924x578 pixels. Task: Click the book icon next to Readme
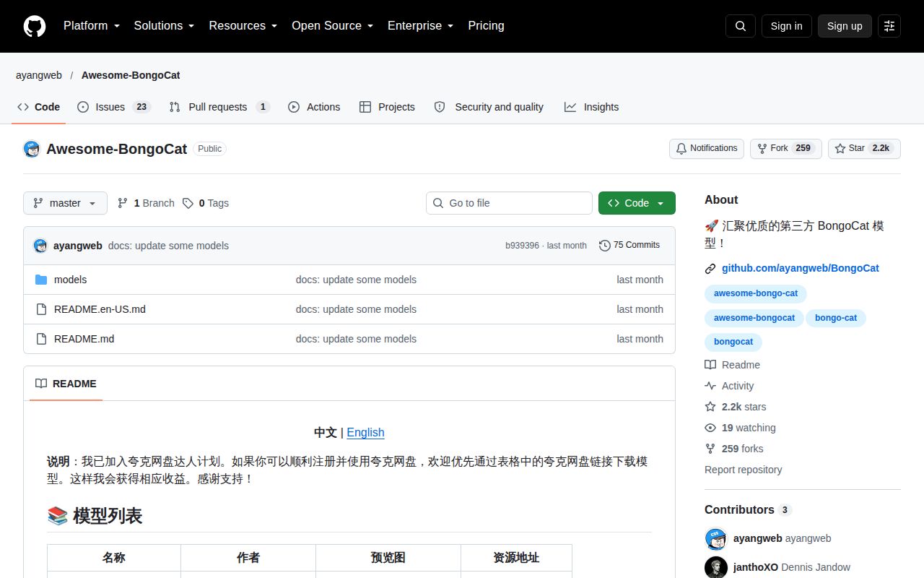[x=710, y=365]
